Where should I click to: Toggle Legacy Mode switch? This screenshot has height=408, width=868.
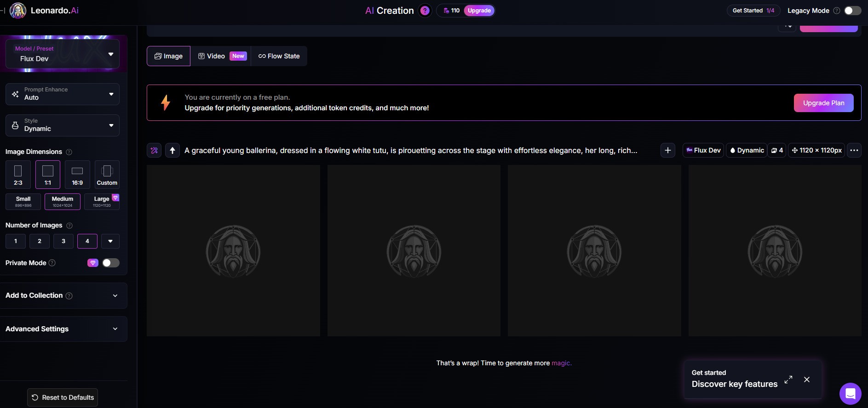coord(852,11)
